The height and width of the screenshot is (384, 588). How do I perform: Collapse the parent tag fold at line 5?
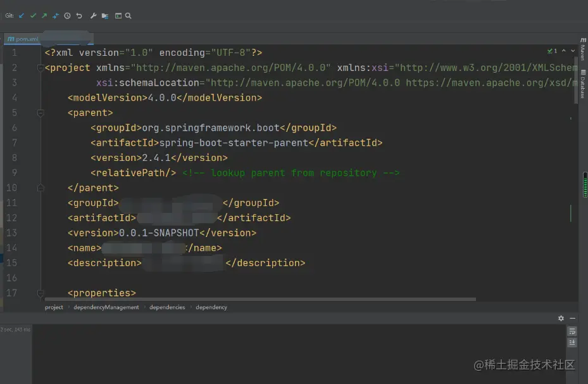(41, 113)
